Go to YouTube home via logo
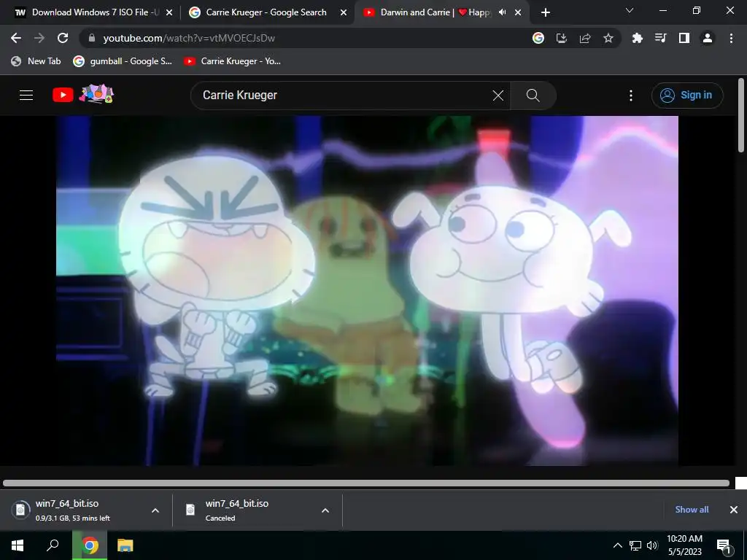This screenshot has width=747, height=560. coord(83,94)
